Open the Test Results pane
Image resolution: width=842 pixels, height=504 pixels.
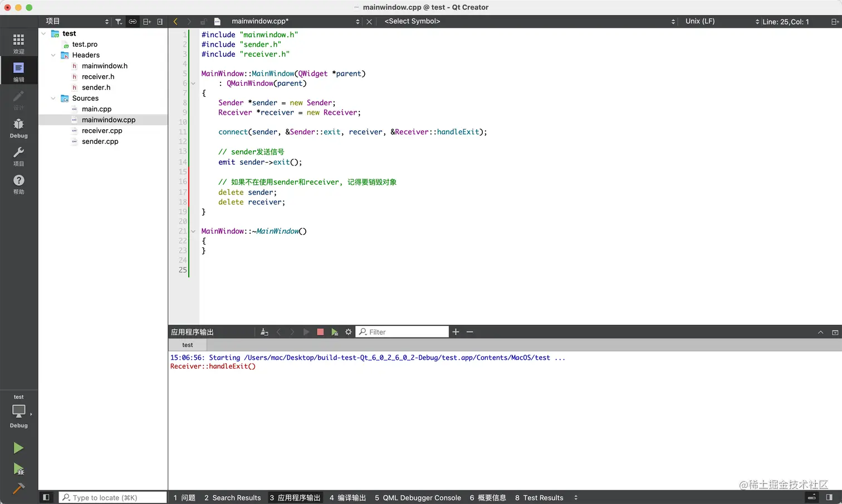click(539, 498)
